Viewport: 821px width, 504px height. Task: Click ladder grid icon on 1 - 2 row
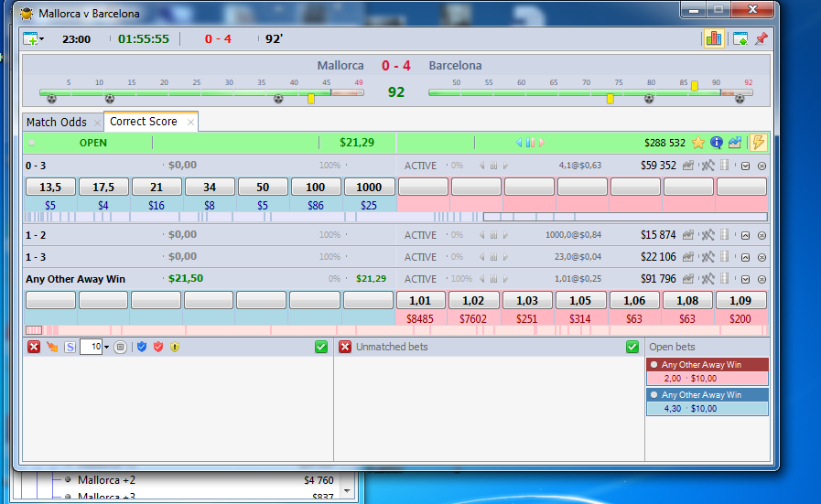(725, 235)
